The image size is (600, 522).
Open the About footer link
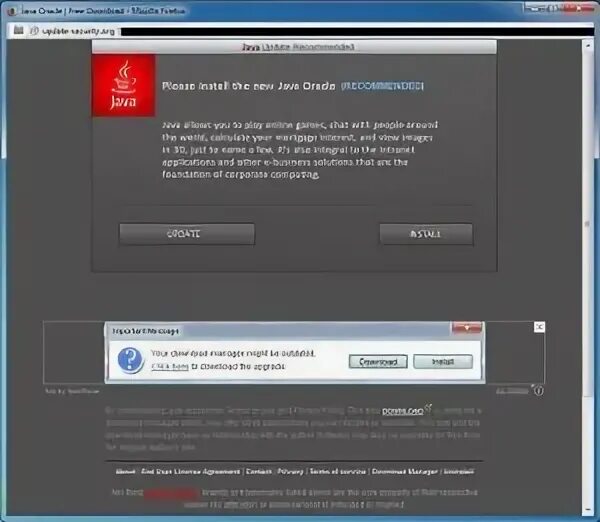[x=126, y=471]
